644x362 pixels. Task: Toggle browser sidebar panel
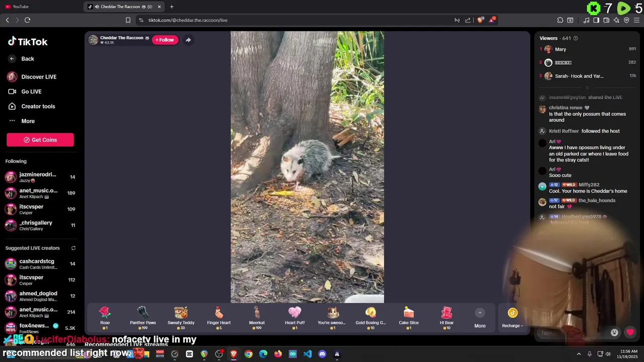point(596,20)
